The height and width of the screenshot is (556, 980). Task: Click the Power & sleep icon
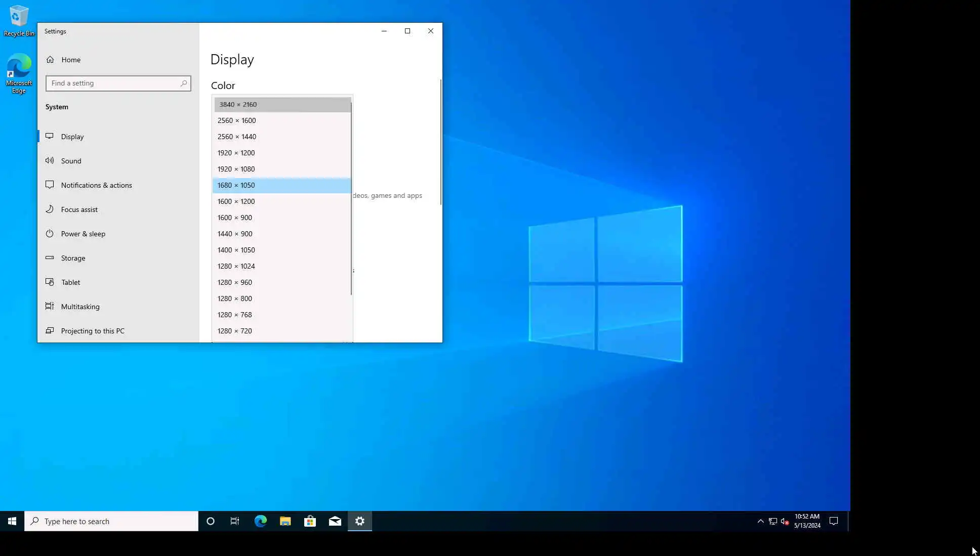(50, 233)
